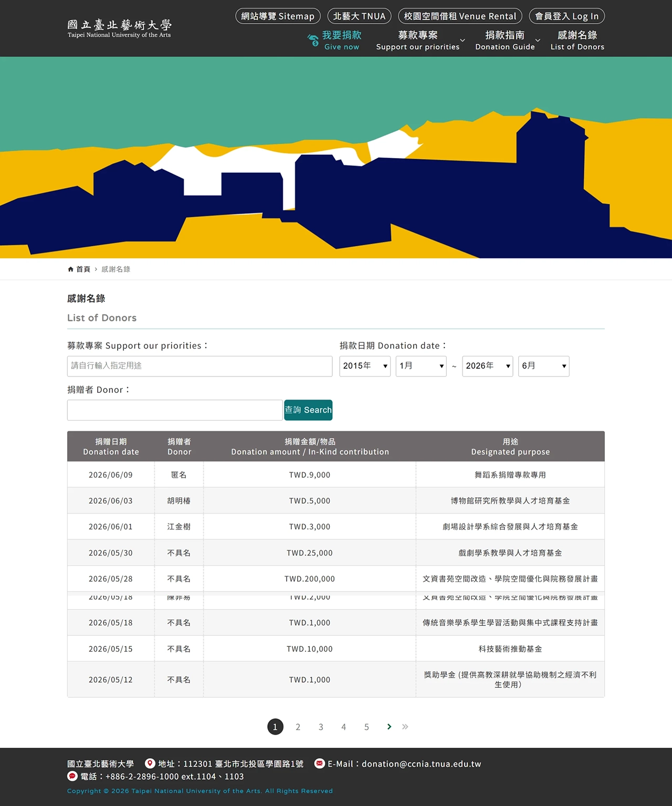This screenshot has width=672, height=806.
Task: Click current page 1 indicator
Action: (275, 727)
